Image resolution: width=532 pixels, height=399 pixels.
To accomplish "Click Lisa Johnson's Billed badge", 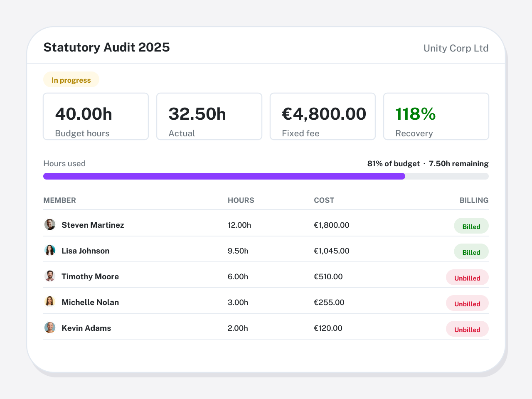I will [x=471, y=252].
